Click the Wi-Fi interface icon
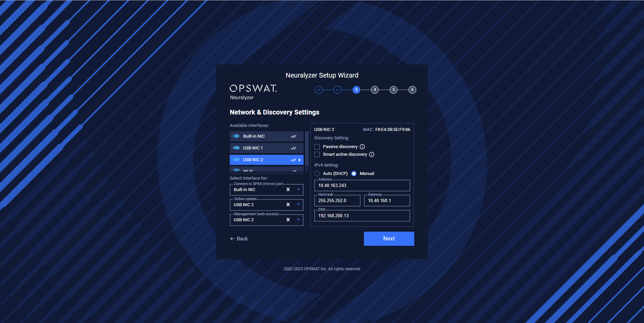 [236, 170]
